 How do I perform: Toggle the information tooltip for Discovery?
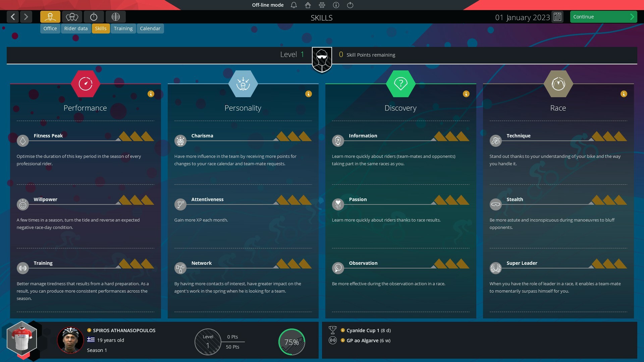pos(466,93)
